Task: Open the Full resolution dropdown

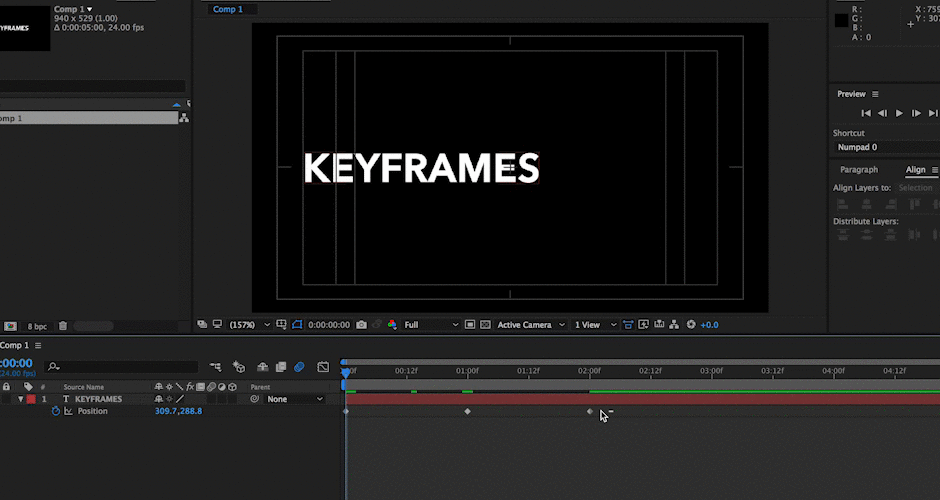Action: tap(431, 325)
